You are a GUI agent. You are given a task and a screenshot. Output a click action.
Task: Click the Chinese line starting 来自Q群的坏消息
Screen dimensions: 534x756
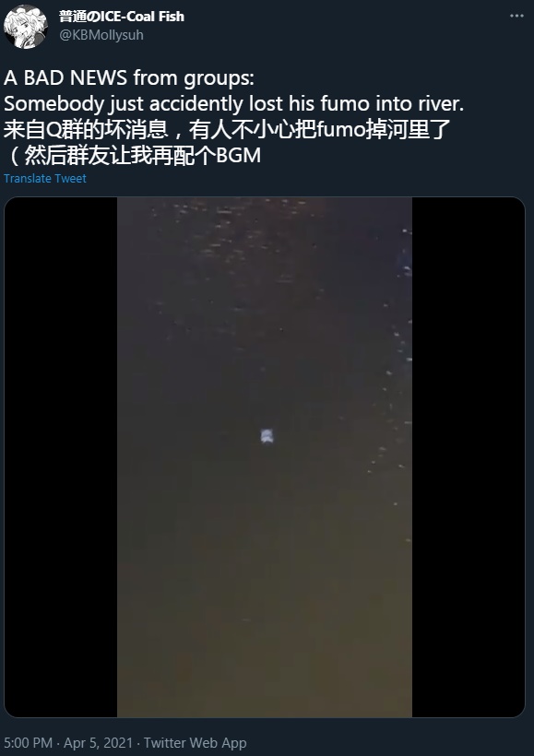(x=227, y=129)
